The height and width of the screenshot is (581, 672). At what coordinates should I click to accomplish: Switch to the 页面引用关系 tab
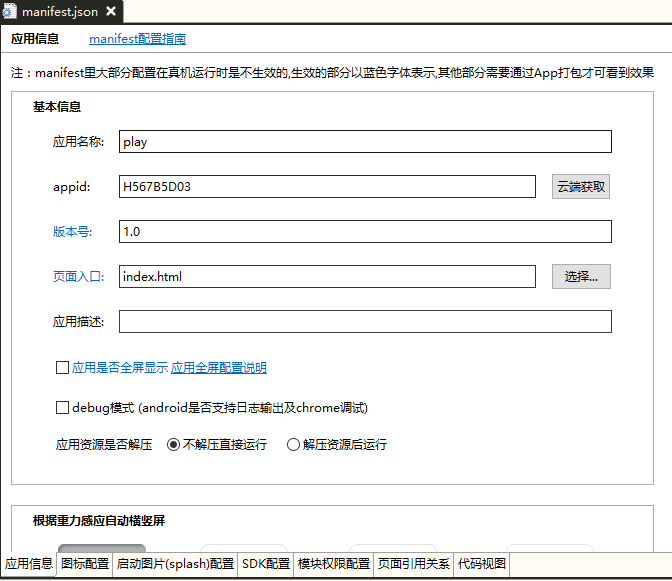(414, 563)
